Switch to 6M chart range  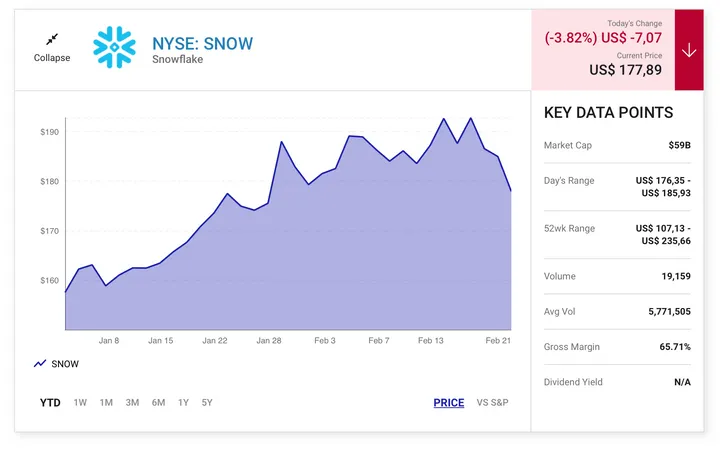(158, 403)
